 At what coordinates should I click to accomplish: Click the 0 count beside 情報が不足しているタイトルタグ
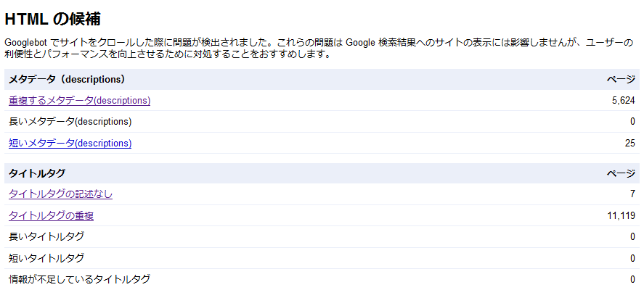point(632,279)
